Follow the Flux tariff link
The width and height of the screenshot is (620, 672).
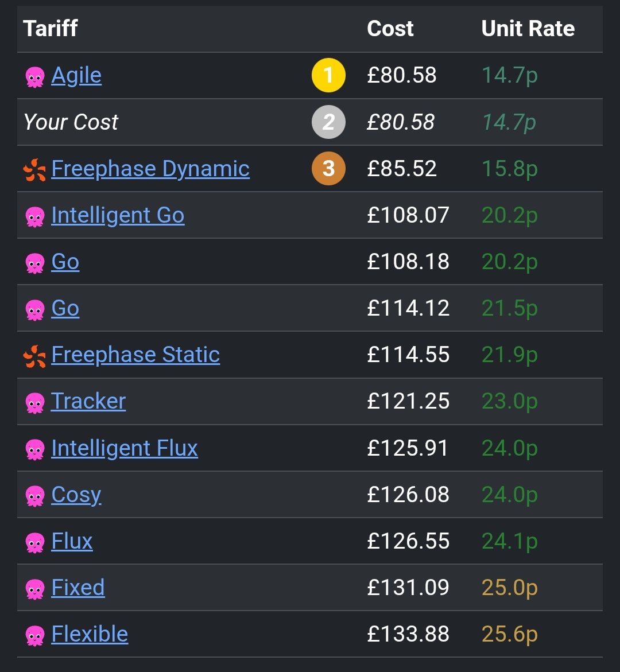(x=72, y=541)
